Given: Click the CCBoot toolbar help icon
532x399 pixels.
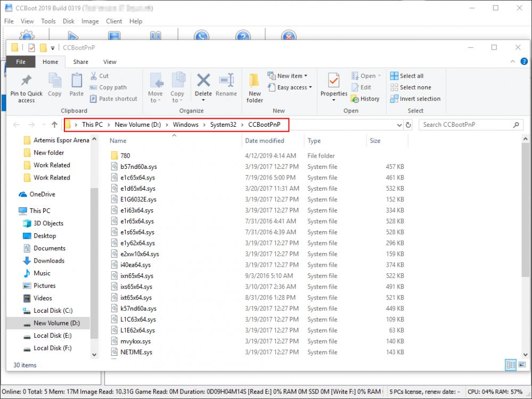Looking at the screenshot, I should point(243,36).
